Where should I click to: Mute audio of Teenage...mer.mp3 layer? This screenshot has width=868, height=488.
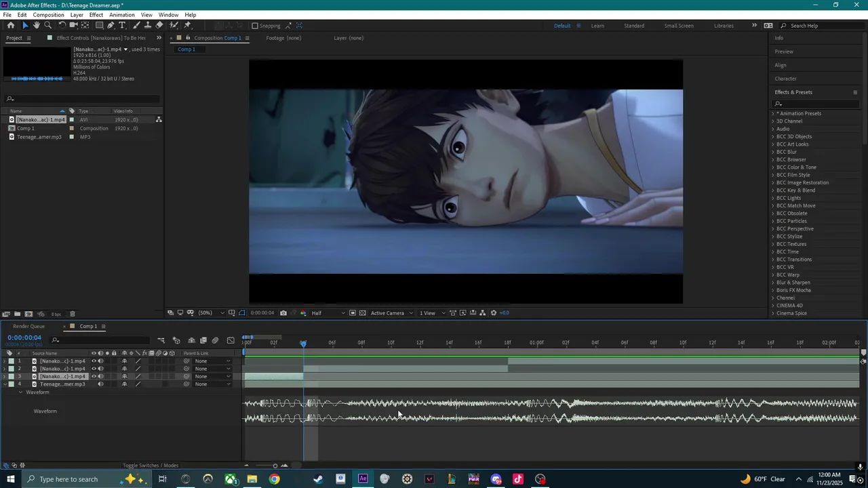(101, 384)
